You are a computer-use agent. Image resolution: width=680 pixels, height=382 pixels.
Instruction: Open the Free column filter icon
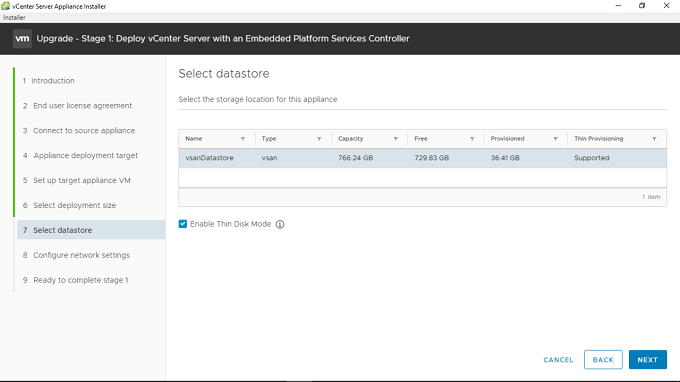(472, 139)
